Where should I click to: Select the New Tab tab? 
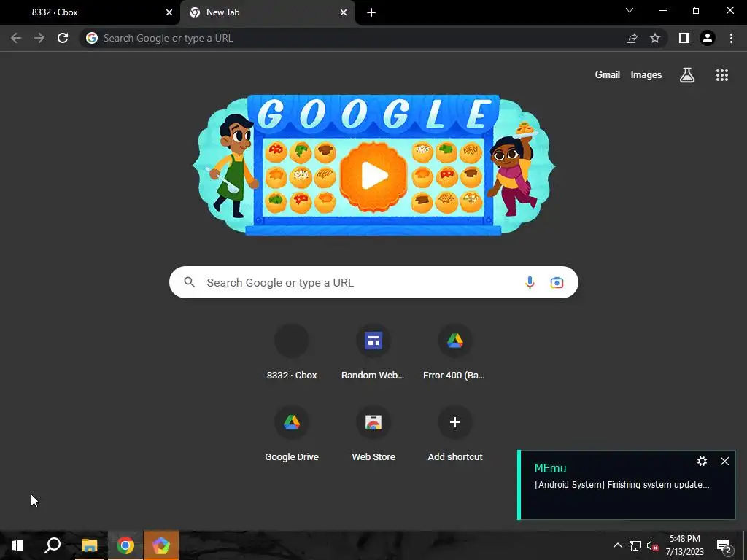[x=267, y=12]
